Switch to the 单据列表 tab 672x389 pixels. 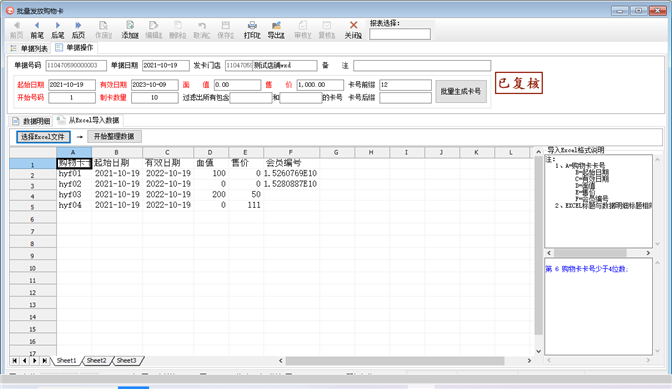pyautogui.click(x=29, y=48)
